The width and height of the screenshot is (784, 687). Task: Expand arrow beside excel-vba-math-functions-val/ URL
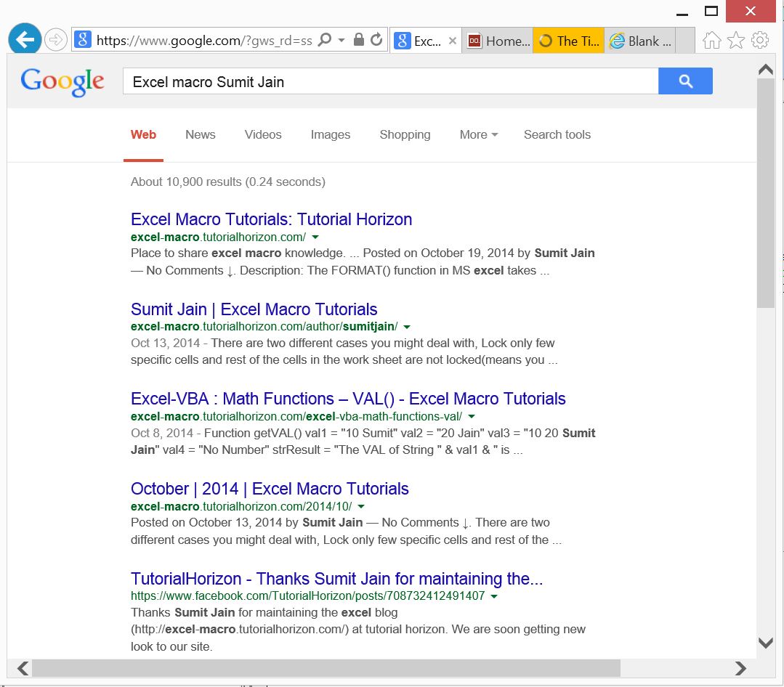(x=472, y=417)
